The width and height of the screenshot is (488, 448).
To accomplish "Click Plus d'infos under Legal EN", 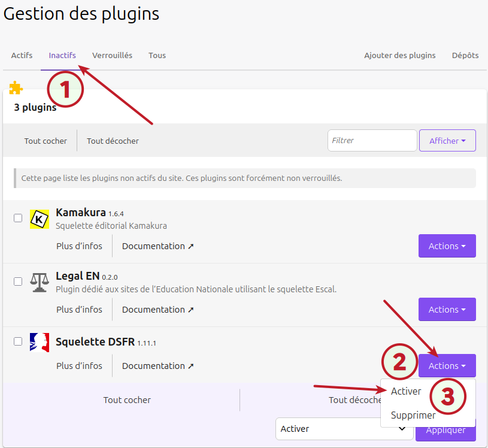I will (79, 310).
